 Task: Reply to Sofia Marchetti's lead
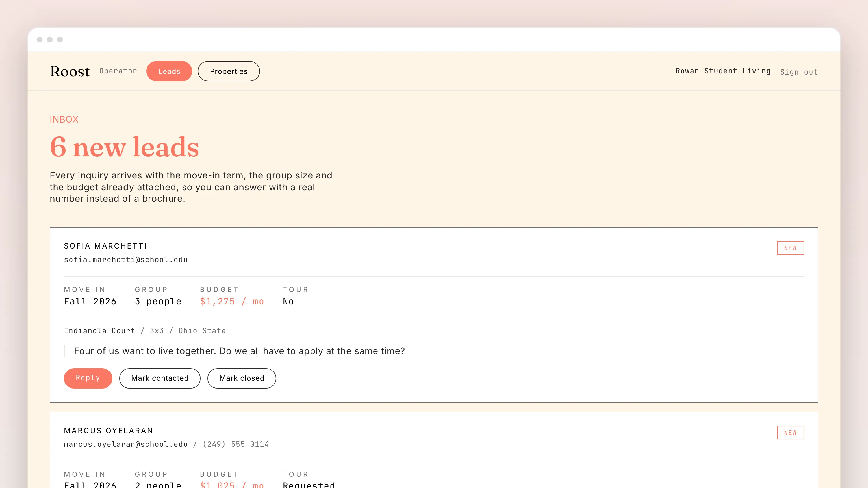click(x=88, y=378)
